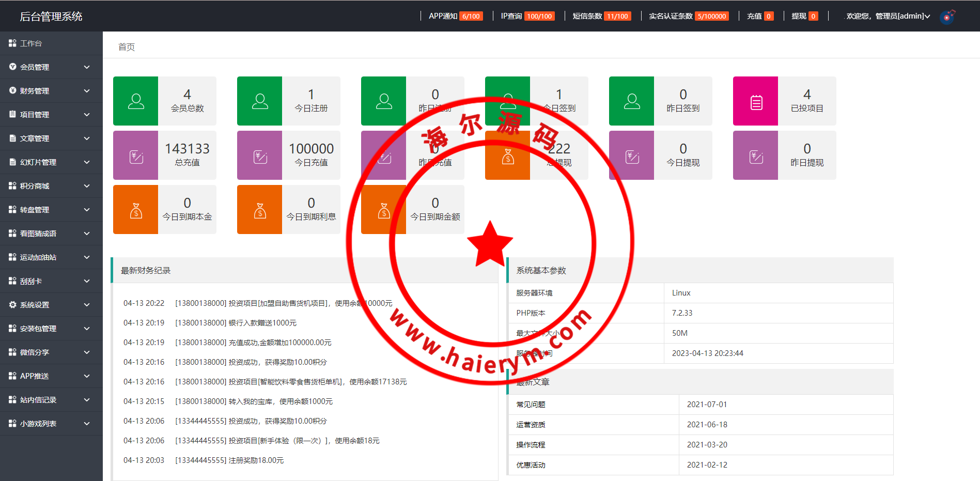
Task: Open the 短信条数 11/100 link
Action: pos(601,16)
